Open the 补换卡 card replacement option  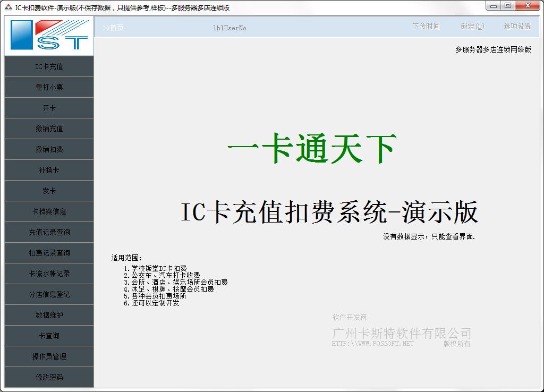[x=49, y=171]
